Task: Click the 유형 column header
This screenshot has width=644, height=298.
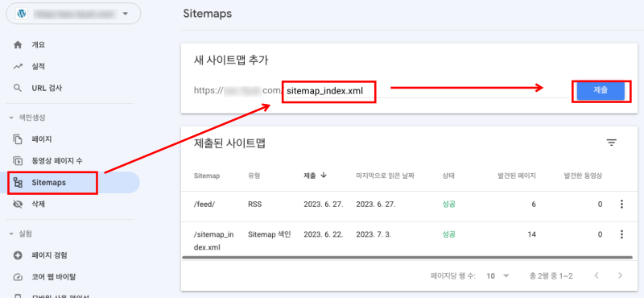Action: coord(254,176)
